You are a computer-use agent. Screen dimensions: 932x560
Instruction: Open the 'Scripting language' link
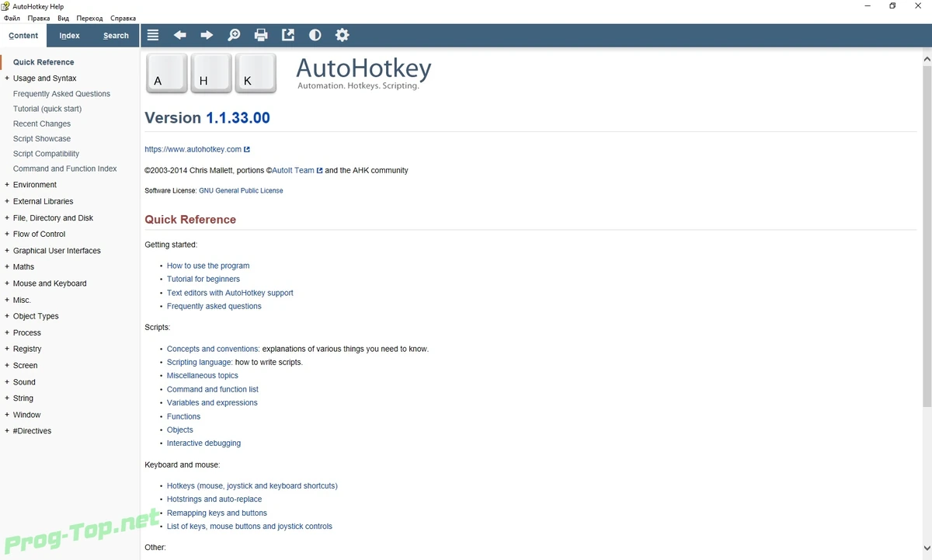pyautogui.click(x=200, y=362)
